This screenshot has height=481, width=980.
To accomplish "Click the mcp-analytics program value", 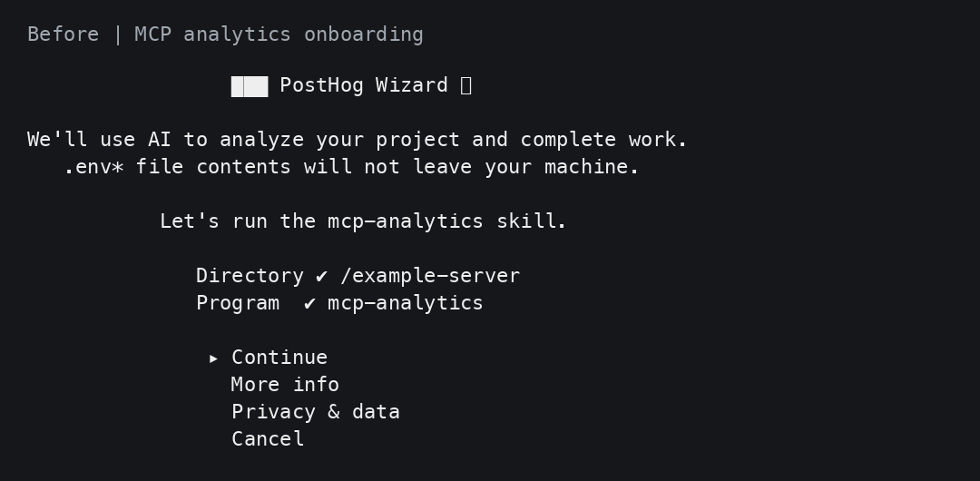I will pos(405,303).
